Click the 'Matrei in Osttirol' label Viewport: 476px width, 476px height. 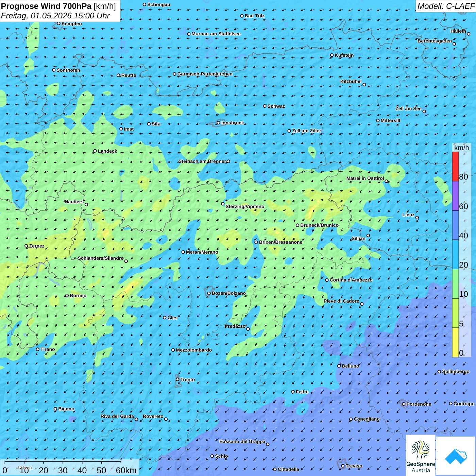coord(365,178)
